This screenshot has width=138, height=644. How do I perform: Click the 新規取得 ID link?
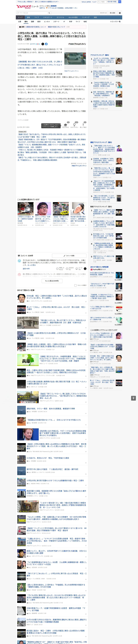click(x=54, y=6)
